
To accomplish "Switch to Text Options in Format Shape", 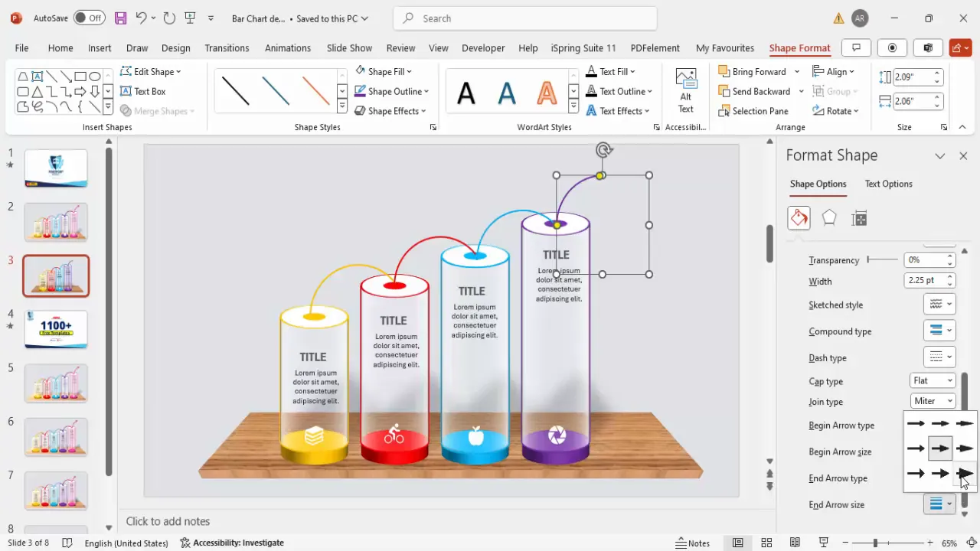I will [888, 184].
